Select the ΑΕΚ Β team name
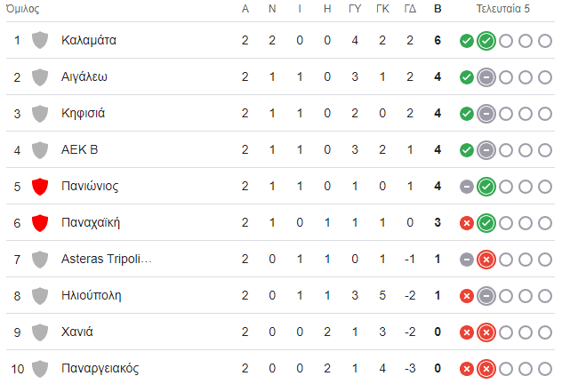Viewport: 570px width, 392px height. coord(79,149)
